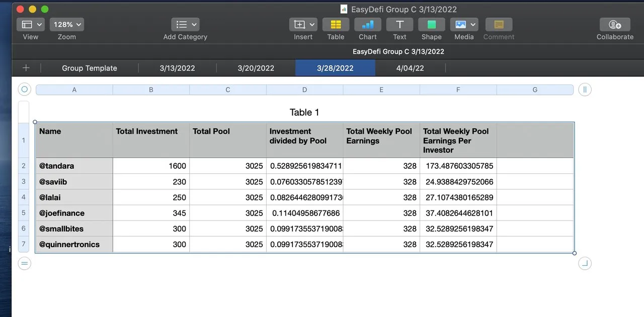Image resolution: width=644 pixels, height=317 pixels.
Task: Select row 6 header
Action: [x=24, y=228]
